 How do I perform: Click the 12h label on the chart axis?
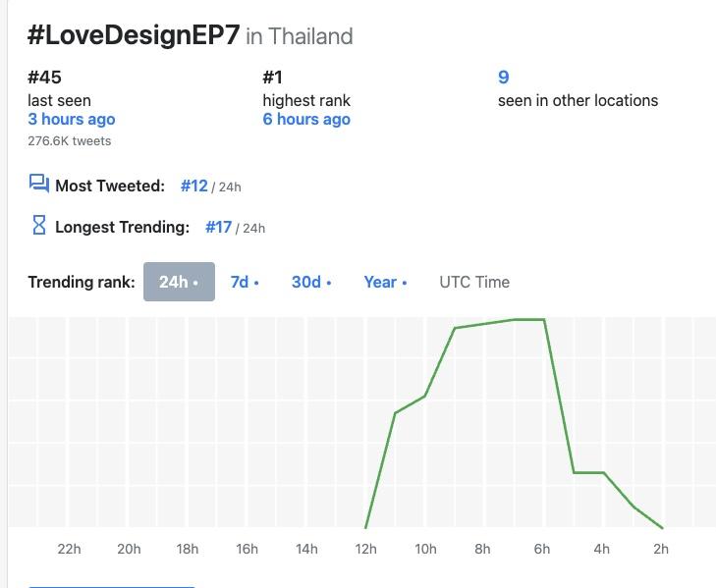tap(365, 549)
